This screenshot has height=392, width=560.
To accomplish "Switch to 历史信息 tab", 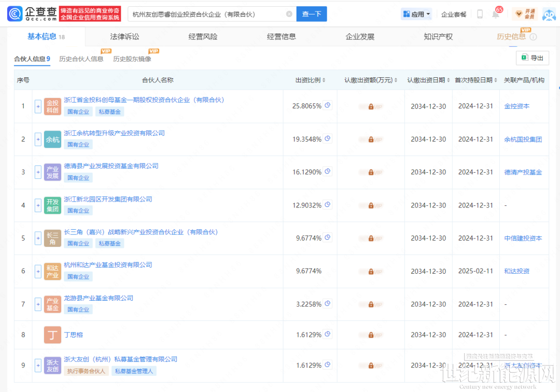I will (511, 36).
